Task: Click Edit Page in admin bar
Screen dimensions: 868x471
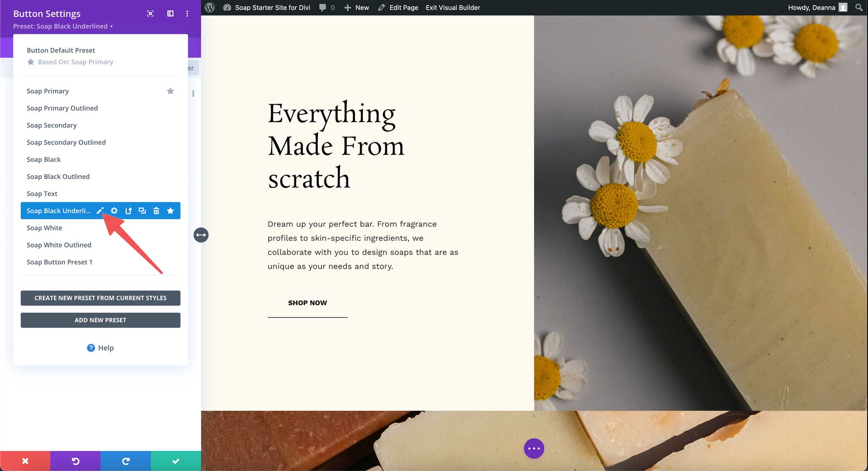Action: (398, 7)
